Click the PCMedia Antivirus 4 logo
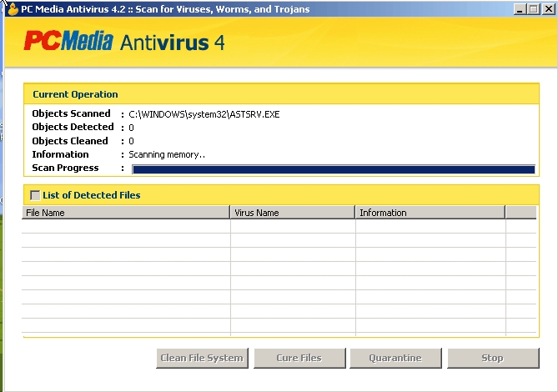The height and width of the screenshot is (392, 558). click(124, 41)
